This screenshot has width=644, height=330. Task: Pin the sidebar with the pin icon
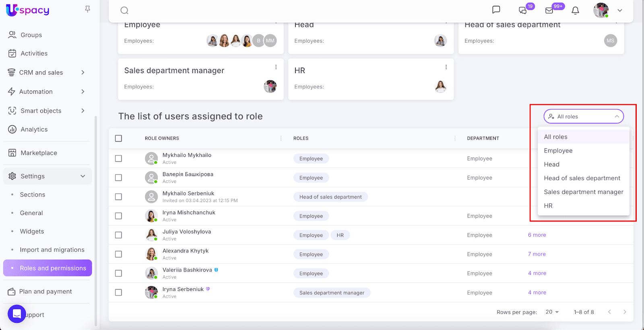(x=87, y=9)
